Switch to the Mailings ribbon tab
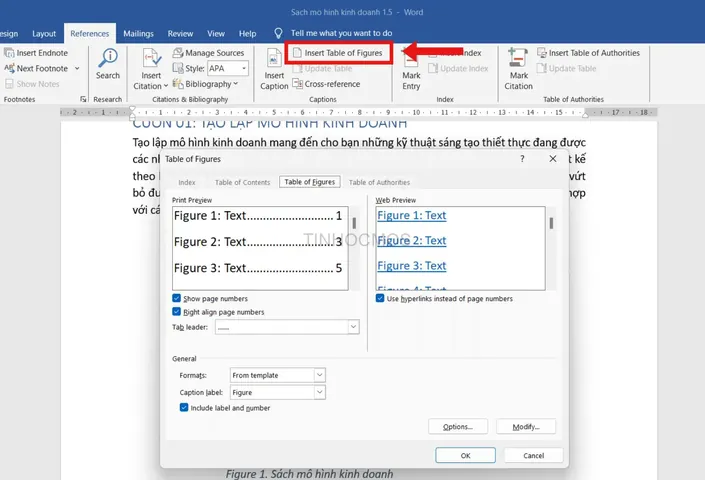 tap(138, 34)
